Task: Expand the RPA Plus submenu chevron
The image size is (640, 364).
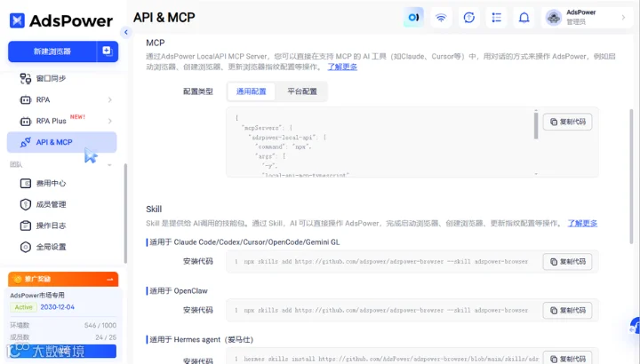Action: (x=110, y=121)
